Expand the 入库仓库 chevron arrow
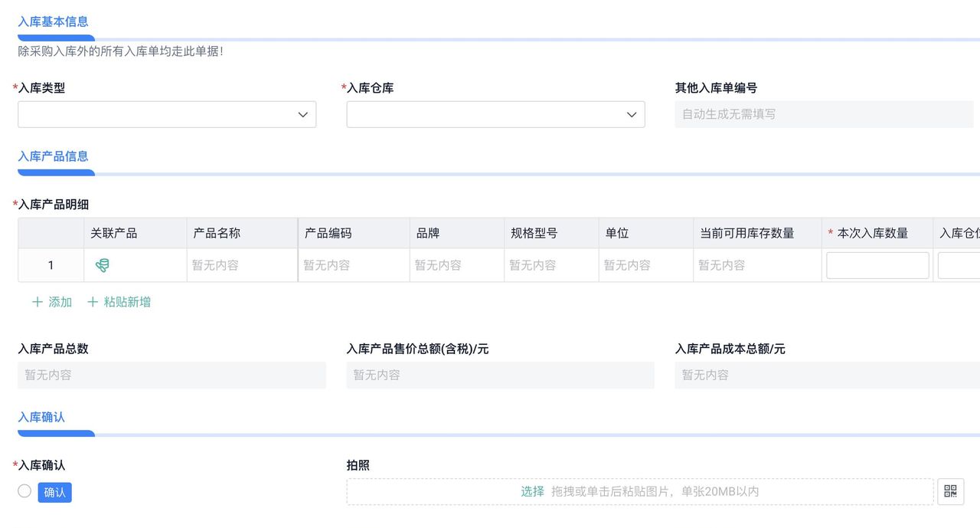Viewport: 980px width, 528px height. point(632,113)
